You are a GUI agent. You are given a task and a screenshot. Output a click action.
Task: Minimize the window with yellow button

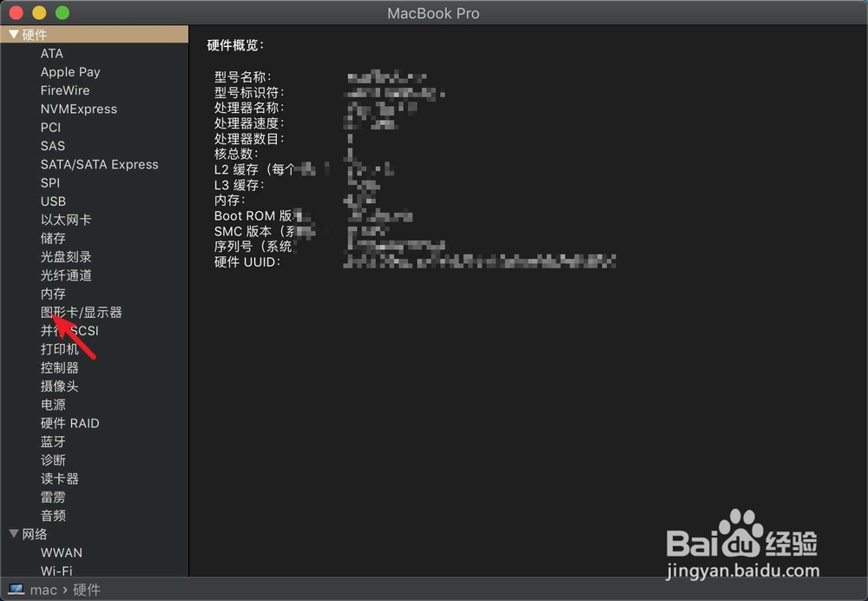coord(39,12)
